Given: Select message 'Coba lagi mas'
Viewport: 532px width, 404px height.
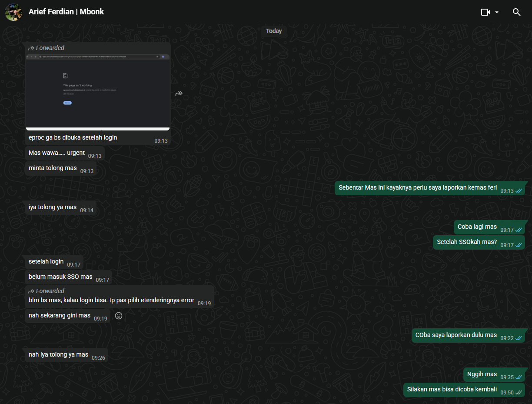Looking at the screenshot, I should click(477, 227).
